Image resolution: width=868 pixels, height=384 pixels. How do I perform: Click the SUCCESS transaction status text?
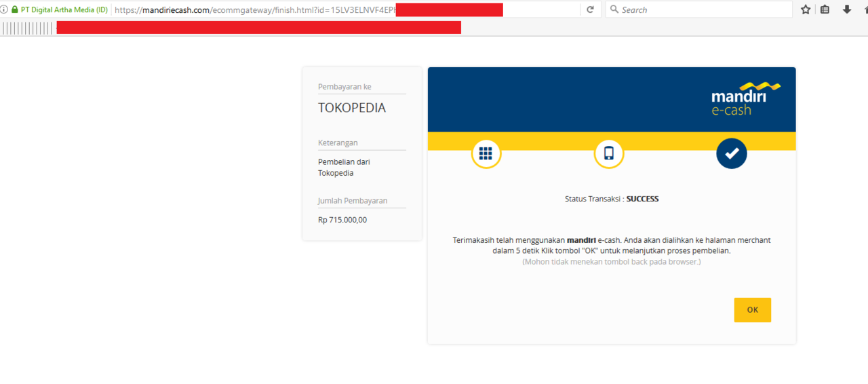pyautogui.click(x=642, y=199)
